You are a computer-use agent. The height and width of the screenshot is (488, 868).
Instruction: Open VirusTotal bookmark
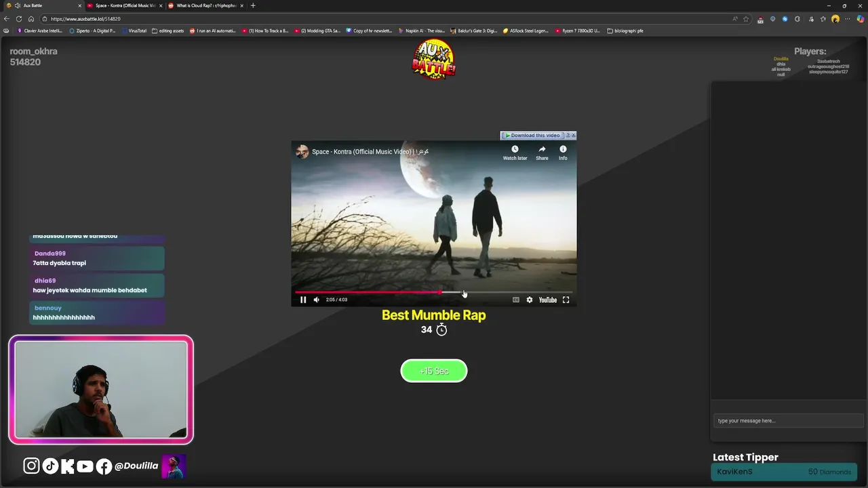[134, 30]
